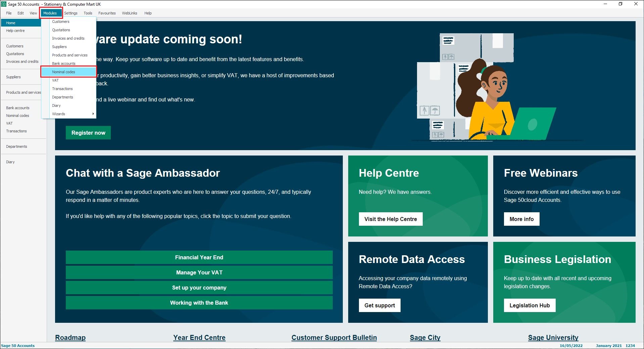Open the Roadmap link
Image resolution: width=644 pixels, height=349 pixels.
pos(70,338)
